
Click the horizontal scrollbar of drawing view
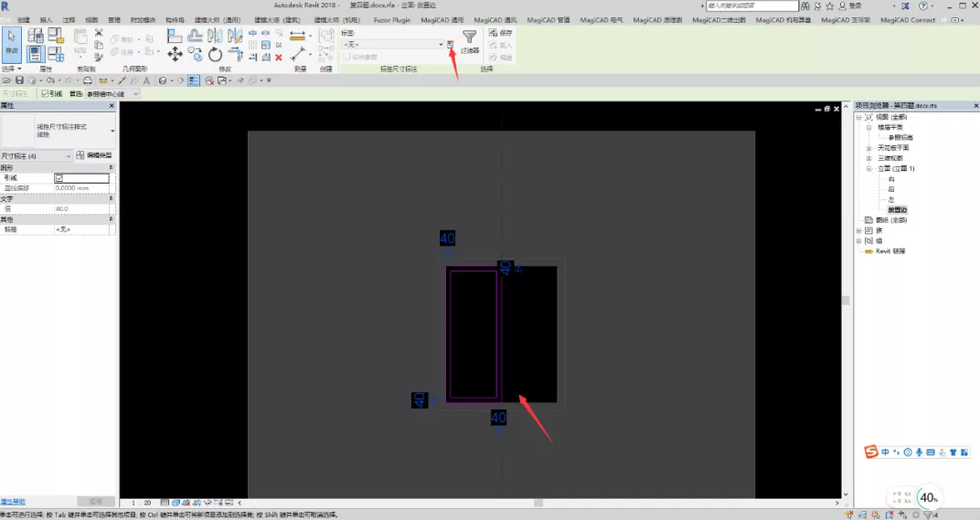[x=538, y=503]
